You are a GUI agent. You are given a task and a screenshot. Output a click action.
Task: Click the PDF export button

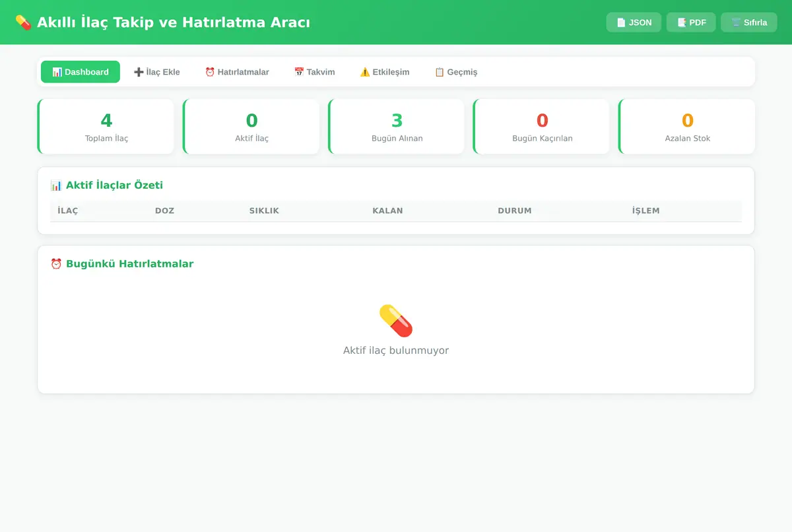point(691,22)
